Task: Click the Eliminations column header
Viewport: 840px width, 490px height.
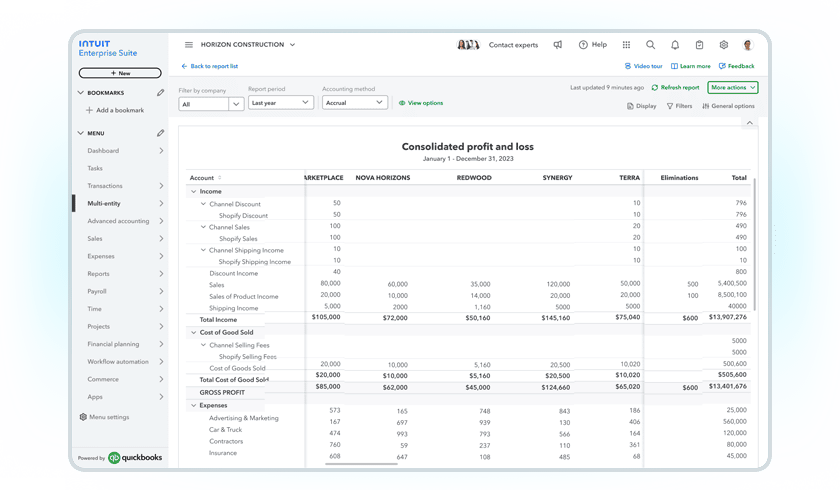Action: [679, 177]
